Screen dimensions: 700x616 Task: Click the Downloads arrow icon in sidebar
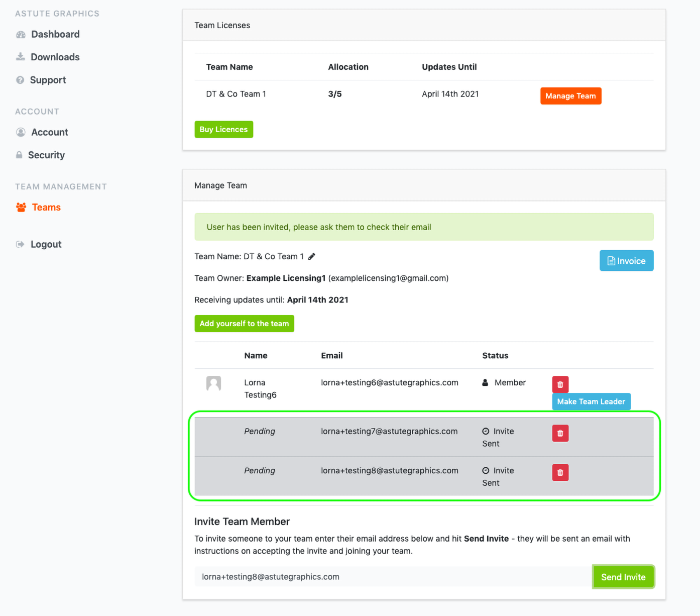coord(21,57)
